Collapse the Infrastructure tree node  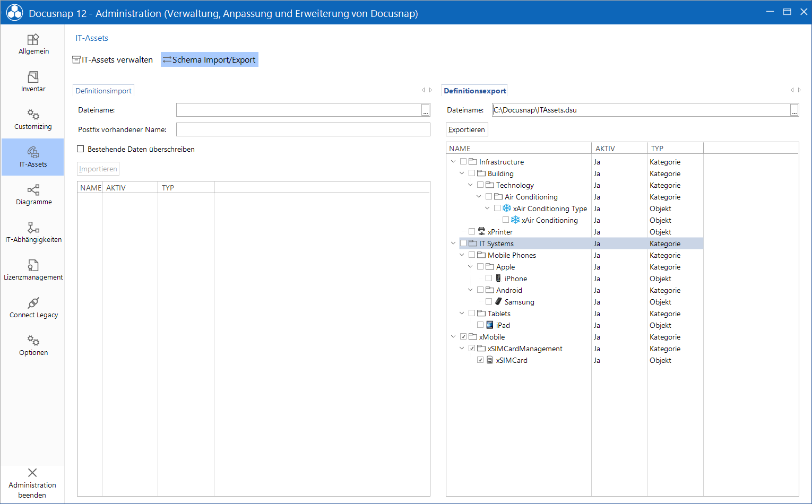(x=453, y=161)
